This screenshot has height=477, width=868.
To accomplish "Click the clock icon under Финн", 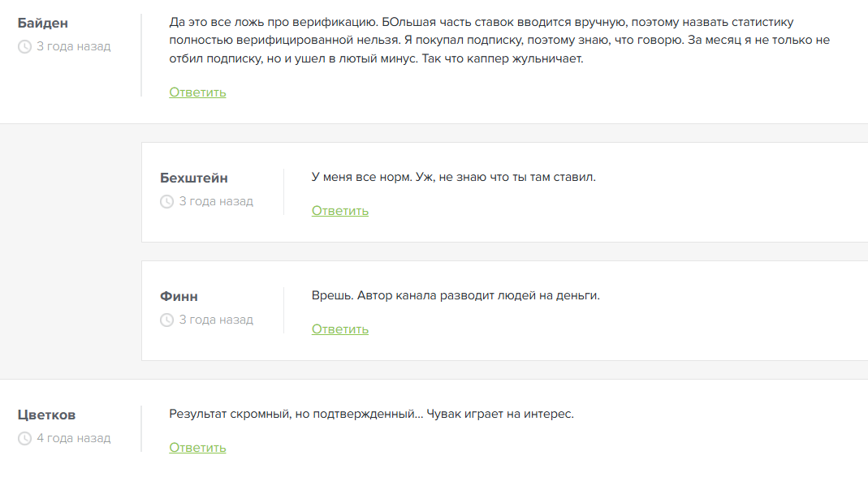I will (167, 320).
